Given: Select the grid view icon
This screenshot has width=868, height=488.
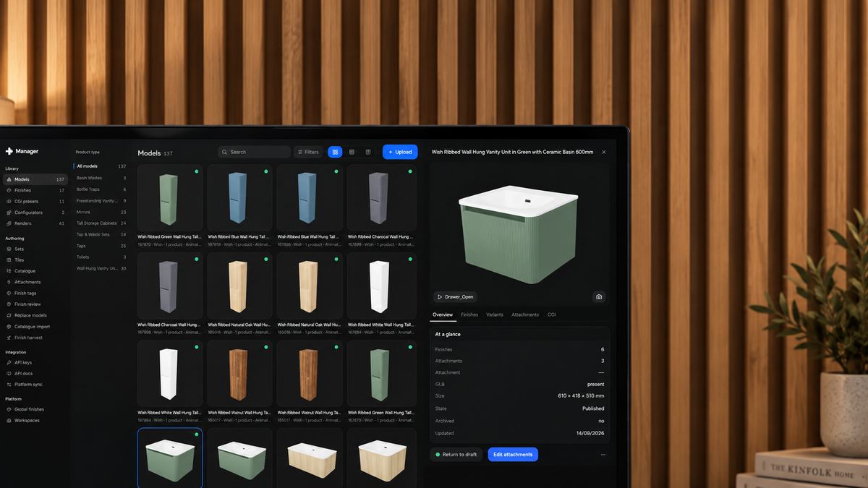Looking at the screenshot, I should click(x=335, y=152).
